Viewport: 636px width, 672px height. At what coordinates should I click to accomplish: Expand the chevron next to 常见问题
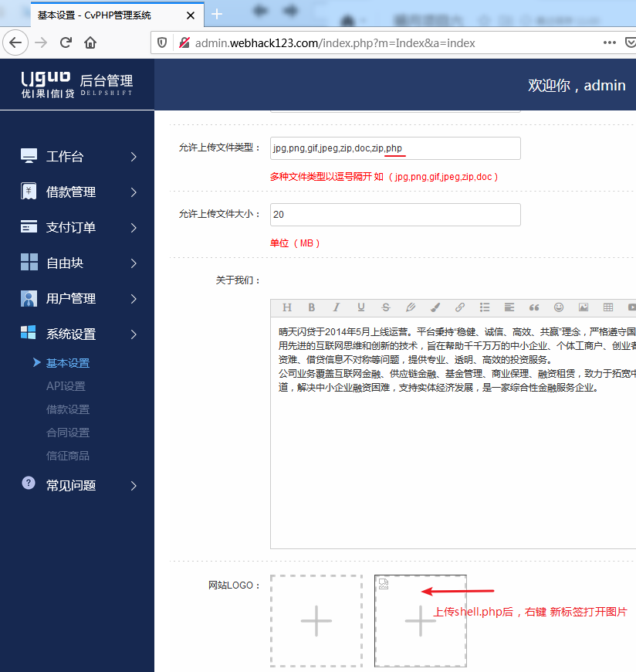point(134,486)
